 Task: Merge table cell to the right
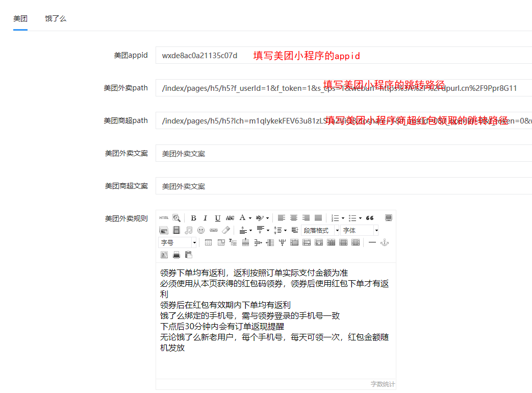click(x=307, y=242)
